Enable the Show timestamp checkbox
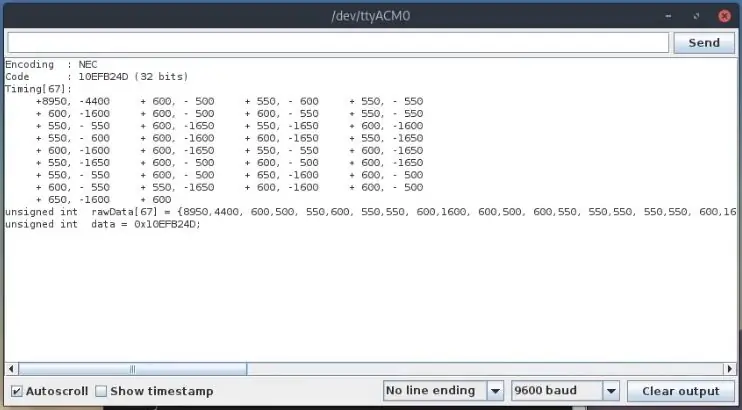The image size is (742, 410). pyautogui.click(x=101, y=391)
